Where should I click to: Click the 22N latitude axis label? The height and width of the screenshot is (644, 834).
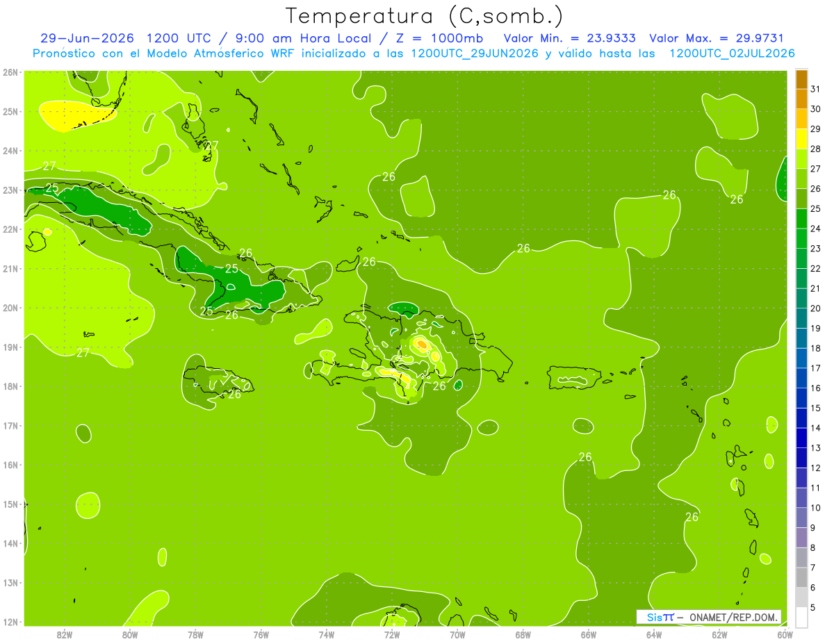point(10,229)
